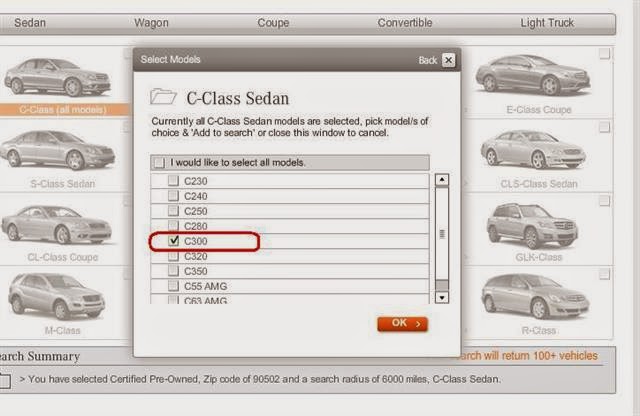Select the C-Class sedan car image

pyautogui.click(x=57, y=77)
